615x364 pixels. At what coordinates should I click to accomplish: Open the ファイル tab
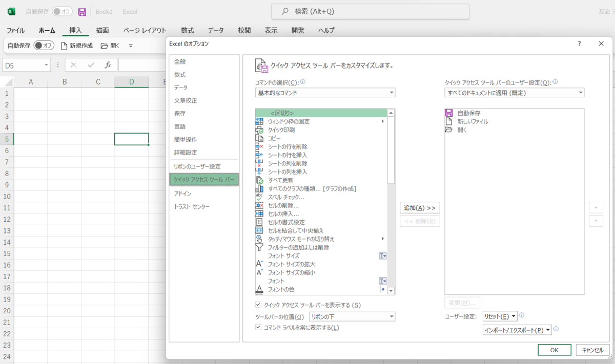(15, 30)
